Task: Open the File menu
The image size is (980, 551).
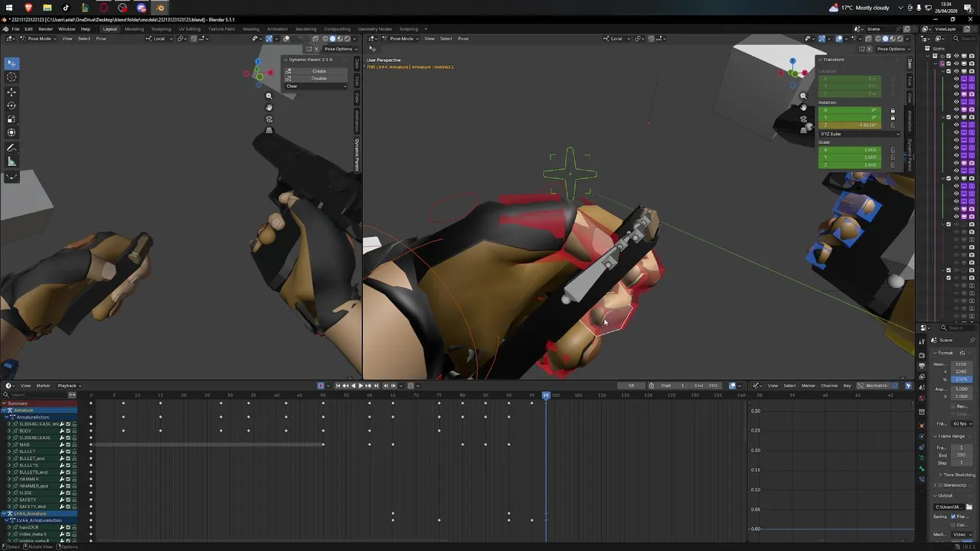Action: [x=15, y=29]
